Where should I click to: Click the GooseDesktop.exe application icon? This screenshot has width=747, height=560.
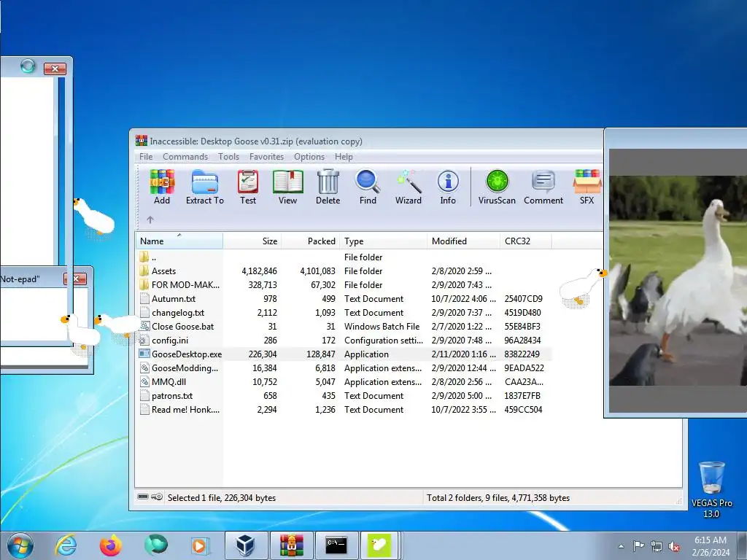pyautogui.click(x=144, y=354)
